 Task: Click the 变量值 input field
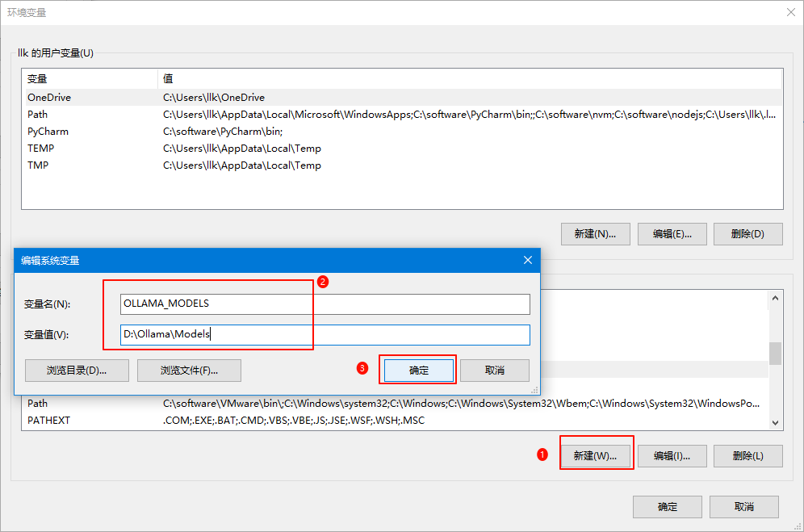(x=325, y=335)
